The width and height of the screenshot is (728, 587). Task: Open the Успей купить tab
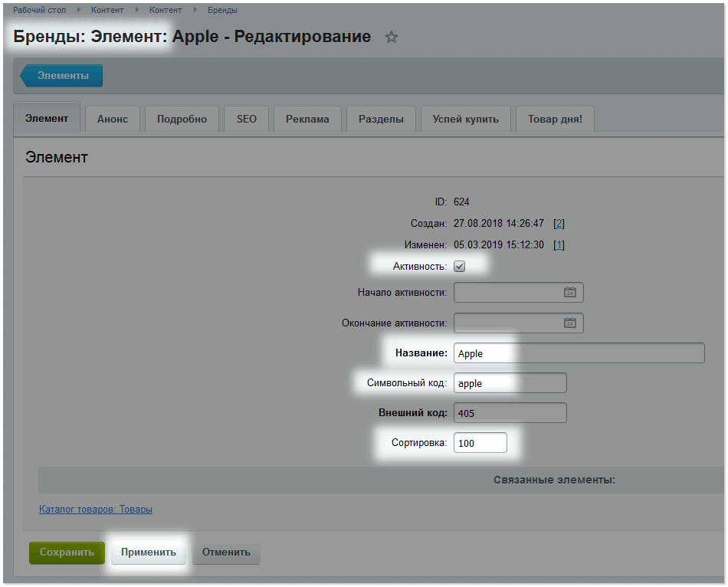point(466,119)
